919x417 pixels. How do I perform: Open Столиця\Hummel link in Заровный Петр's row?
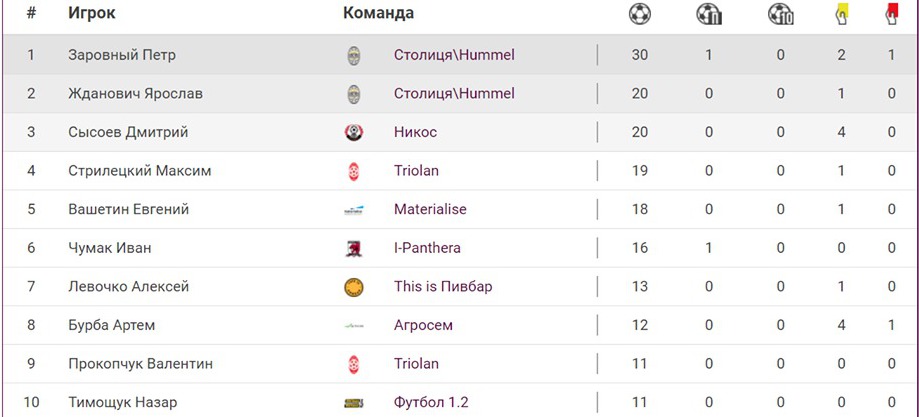click(454, 55)
